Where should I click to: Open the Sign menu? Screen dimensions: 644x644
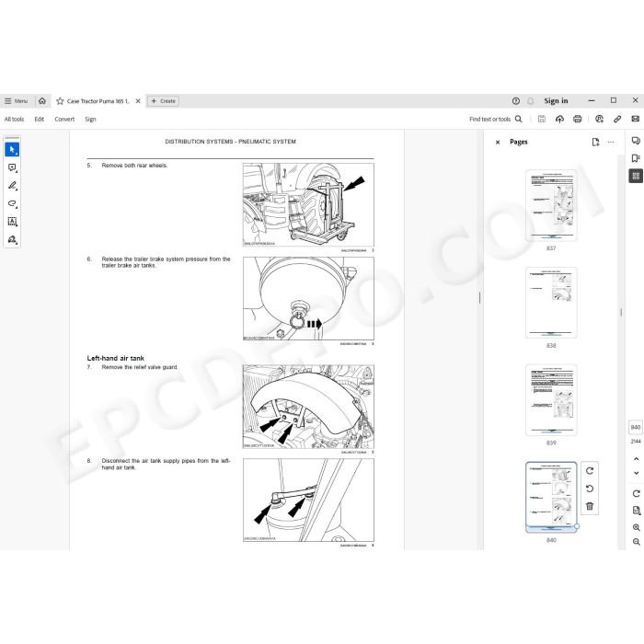tap(90, 119)
